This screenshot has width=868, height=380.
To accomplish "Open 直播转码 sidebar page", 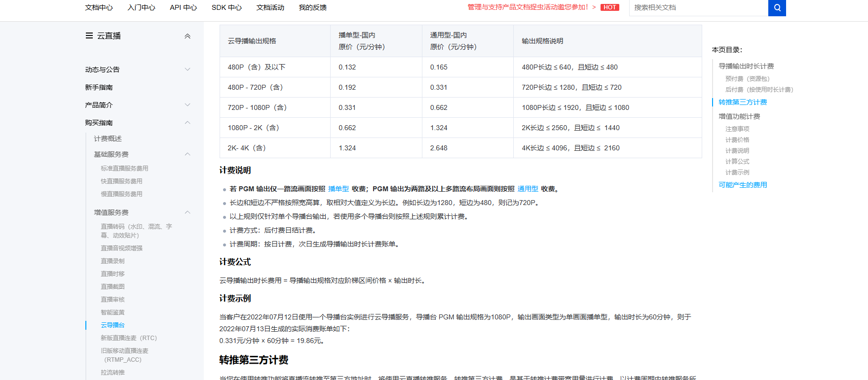I will [x=137, y=231].
